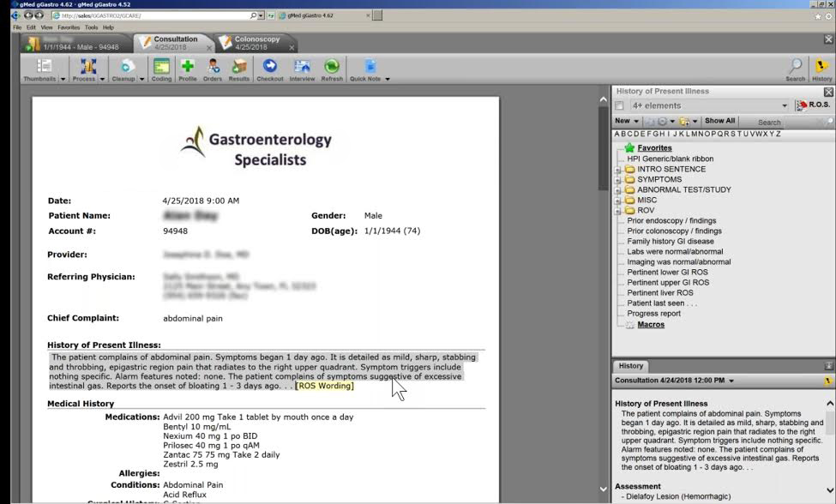Open the Cleanup dropdown arrow
Viewport: 836px width, 504px height.
[141, 79]
